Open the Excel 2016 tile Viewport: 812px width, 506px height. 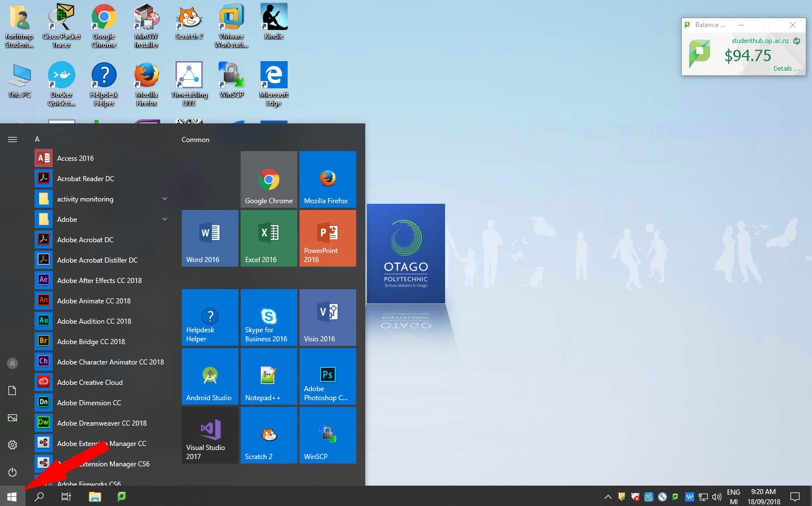coord(269,238)
